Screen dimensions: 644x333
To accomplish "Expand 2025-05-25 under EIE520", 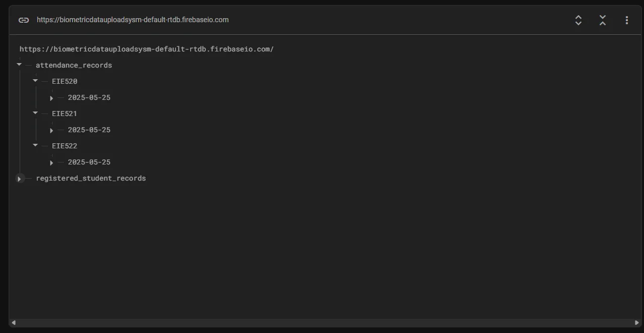I will [51, 98].
